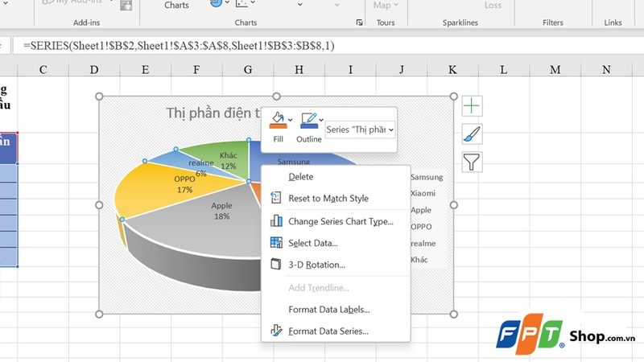
Task: Click the Change Series Chart Type icon
Action: [x=276, y=221]
